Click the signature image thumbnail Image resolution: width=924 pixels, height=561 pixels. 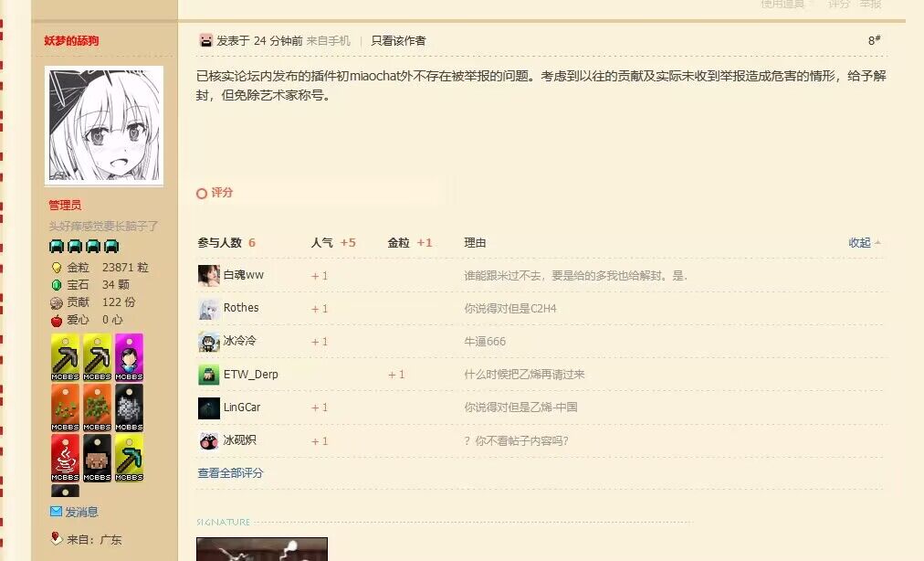(262, 549)
